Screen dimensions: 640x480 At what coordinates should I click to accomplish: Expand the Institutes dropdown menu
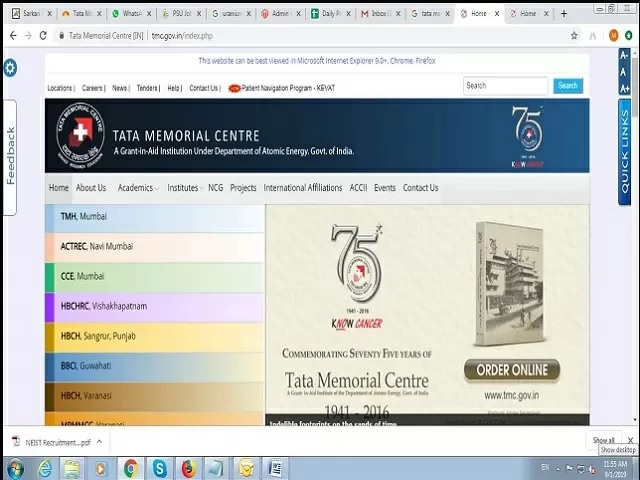pyautogui.click(x=185, y=188)
